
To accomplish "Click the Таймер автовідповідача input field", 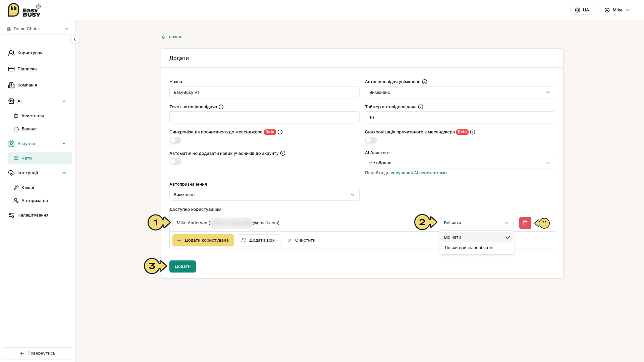I will [x=460, y=117].
